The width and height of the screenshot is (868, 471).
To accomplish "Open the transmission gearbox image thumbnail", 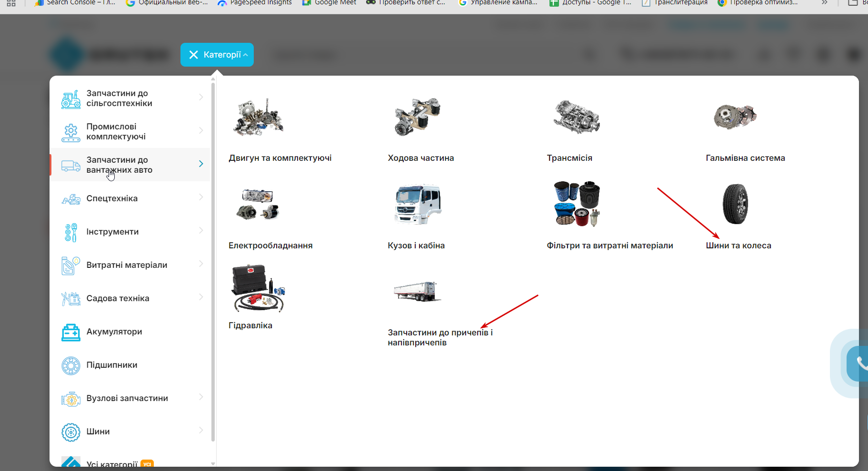I will pyautogui.click(x=577, y=117).
